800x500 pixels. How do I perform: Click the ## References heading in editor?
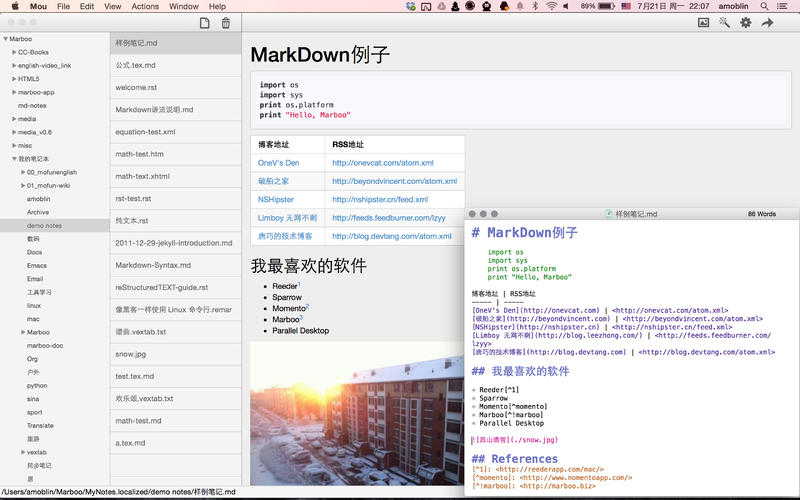coord(514,459)
